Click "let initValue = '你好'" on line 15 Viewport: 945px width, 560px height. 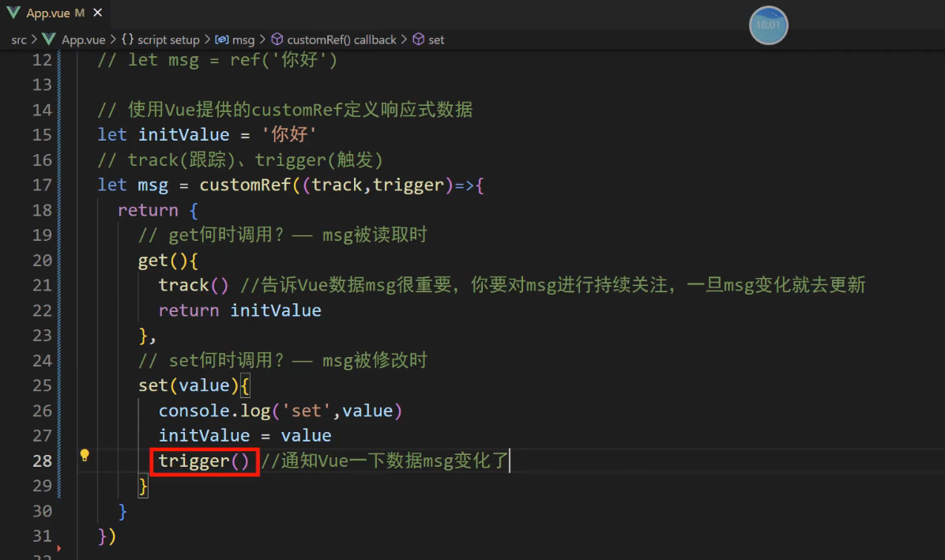pos(207,134)
